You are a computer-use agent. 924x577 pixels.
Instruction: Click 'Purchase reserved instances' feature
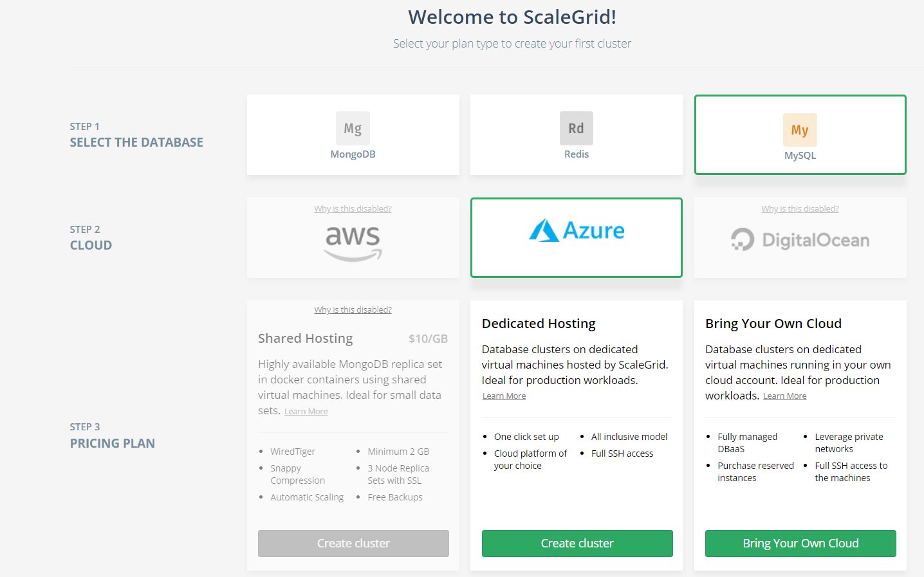tap(755, 472)
